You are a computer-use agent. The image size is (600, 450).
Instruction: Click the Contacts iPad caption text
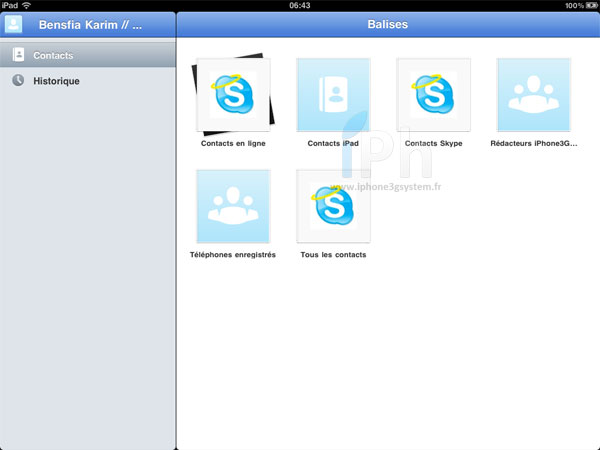point(333,144)
